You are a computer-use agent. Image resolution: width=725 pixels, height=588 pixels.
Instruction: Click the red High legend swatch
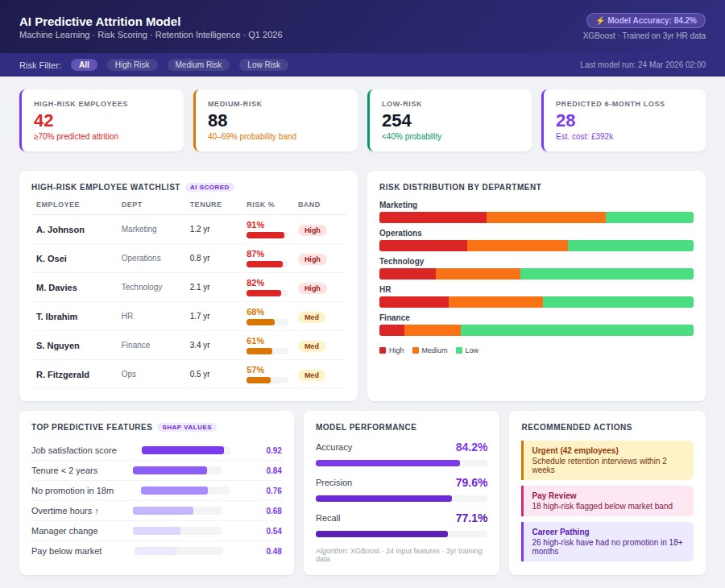[x=383, y=350]
